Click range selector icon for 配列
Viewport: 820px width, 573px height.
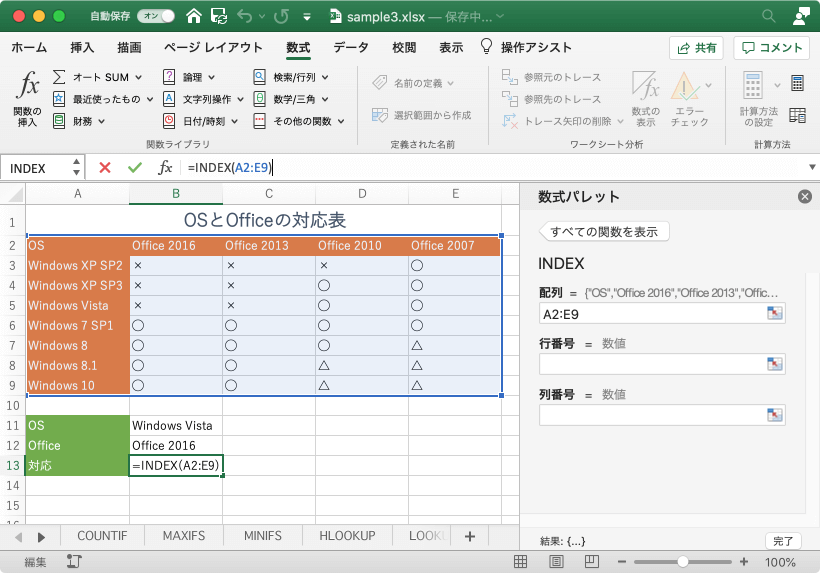click(775, 313)
